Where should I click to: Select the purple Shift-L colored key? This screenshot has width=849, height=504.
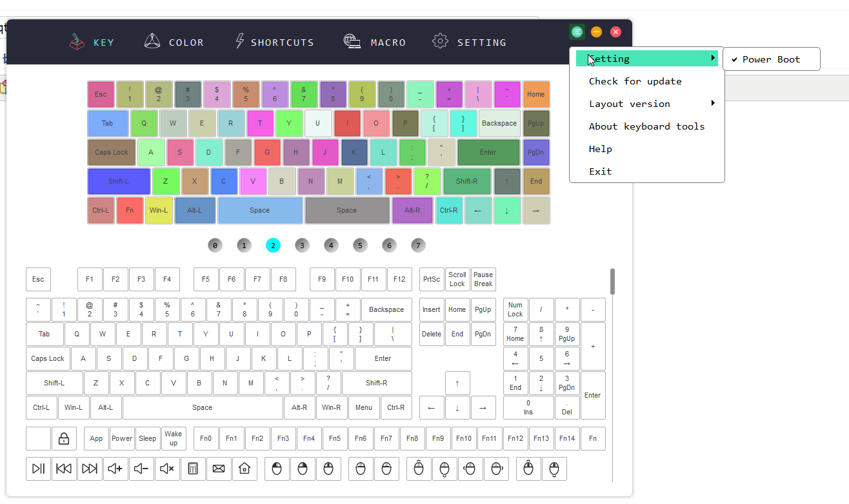pos(119,182)
